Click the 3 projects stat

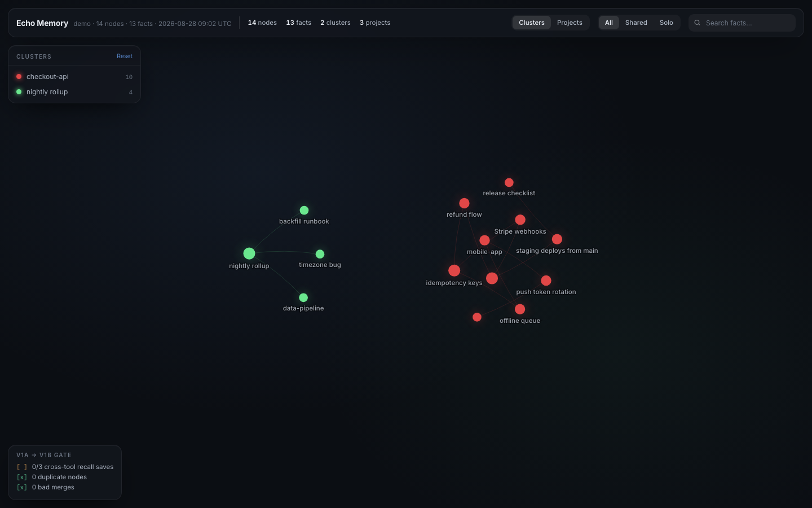pyautogui.click(x=375, y=23)
